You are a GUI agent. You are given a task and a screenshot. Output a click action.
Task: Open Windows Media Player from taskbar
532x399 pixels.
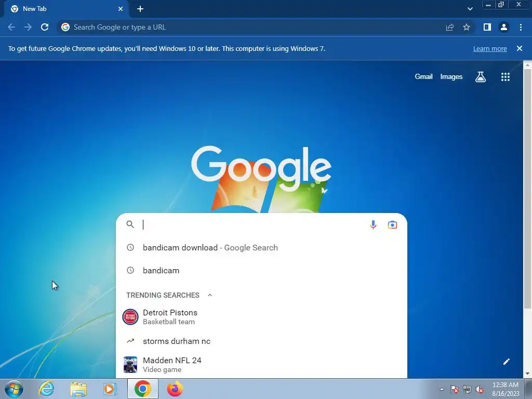110,389
